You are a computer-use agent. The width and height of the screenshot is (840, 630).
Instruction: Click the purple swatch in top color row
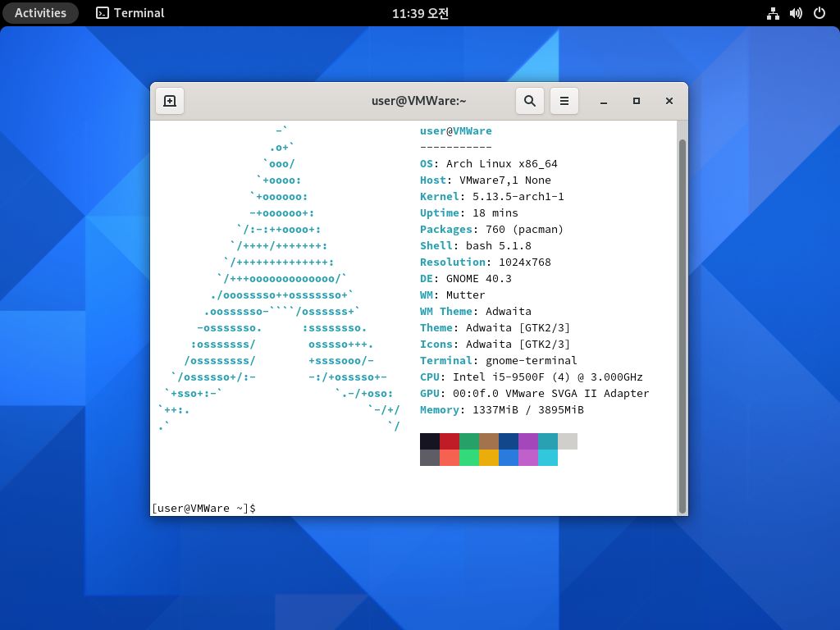click(528, 441)
